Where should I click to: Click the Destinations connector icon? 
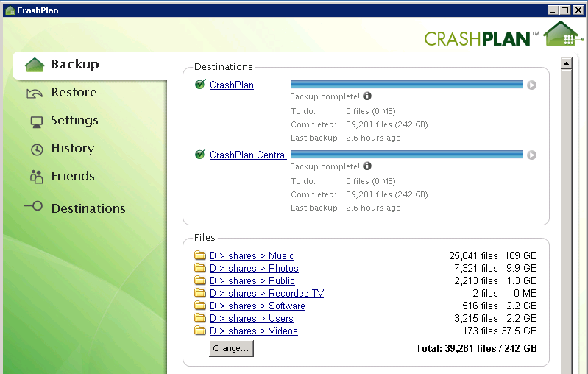(34, 208)
